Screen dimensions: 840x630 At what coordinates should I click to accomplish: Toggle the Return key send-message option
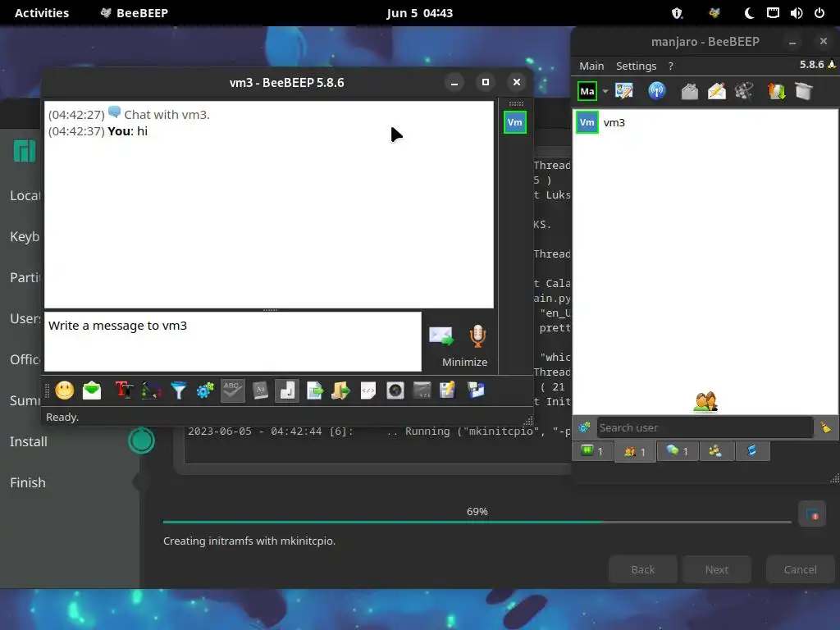[x=287, y=390]
